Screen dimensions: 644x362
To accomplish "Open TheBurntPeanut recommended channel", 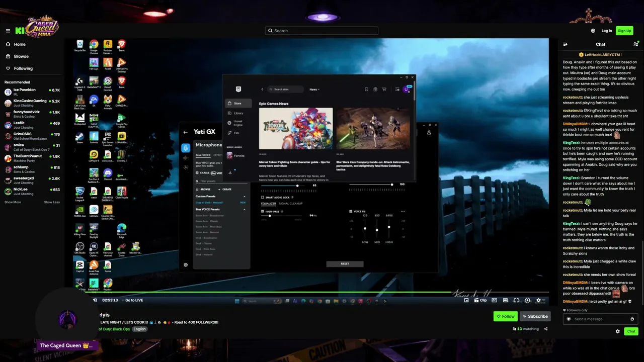I will click(x=32, y=158).
